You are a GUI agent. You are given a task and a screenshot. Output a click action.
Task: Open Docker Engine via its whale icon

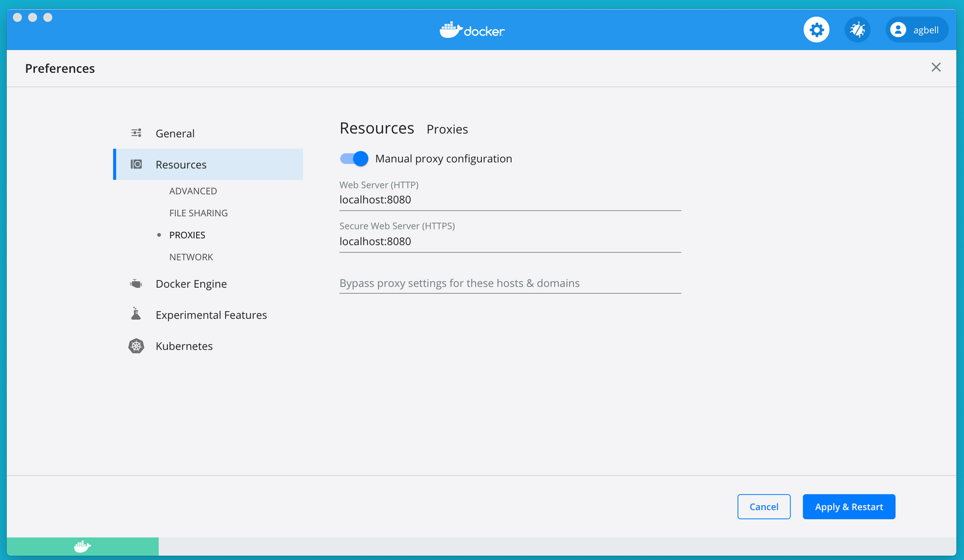coord(136,283)
